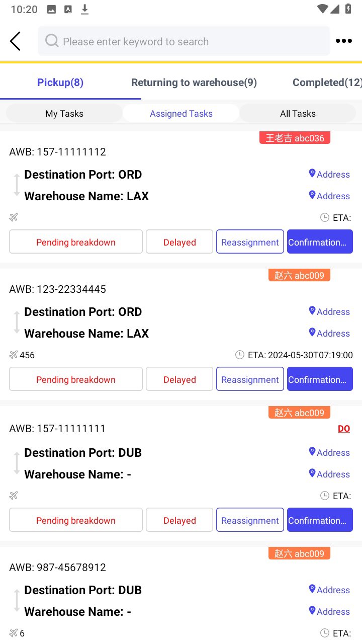
Task: Tap location pin for ORD address, AWB 157-11111112
Action: coord(312,174)
